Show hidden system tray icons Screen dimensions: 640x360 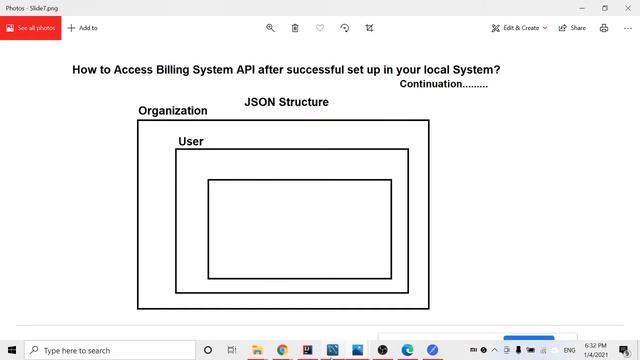point(495,350)
